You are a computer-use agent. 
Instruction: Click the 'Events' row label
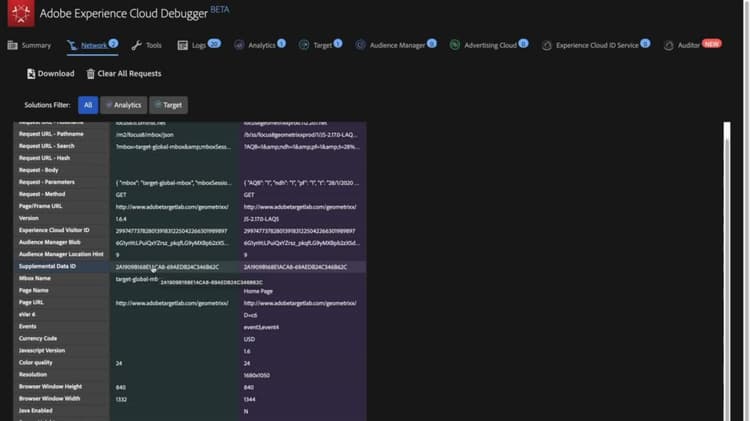click(x=28, y=326)
